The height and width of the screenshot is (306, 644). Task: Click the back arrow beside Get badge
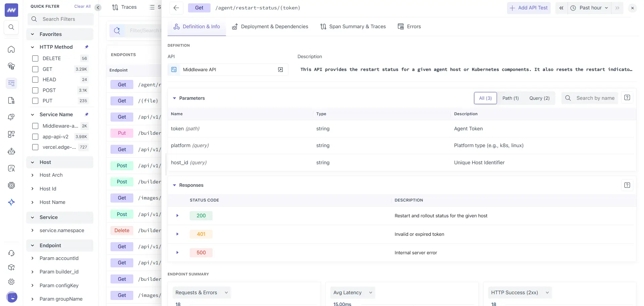click(x=176, y=8)
